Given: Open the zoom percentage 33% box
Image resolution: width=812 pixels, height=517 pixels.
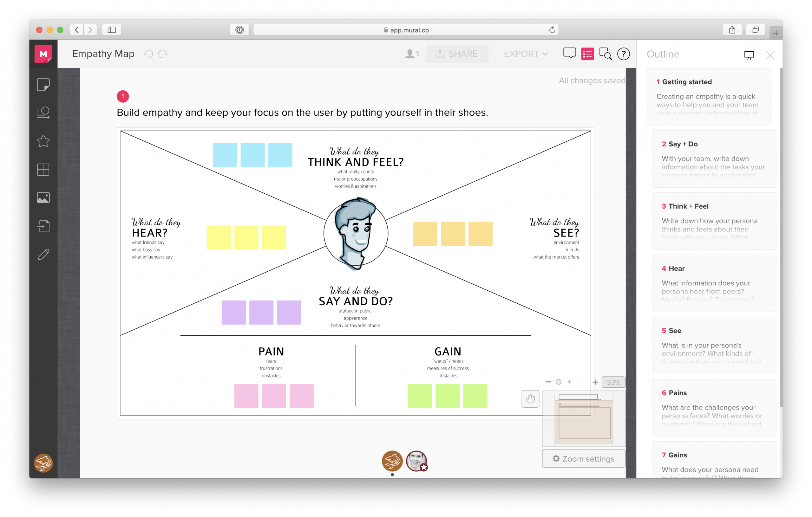Looking at the screenshot, I should pyautogui.click(x=613, y=382).
